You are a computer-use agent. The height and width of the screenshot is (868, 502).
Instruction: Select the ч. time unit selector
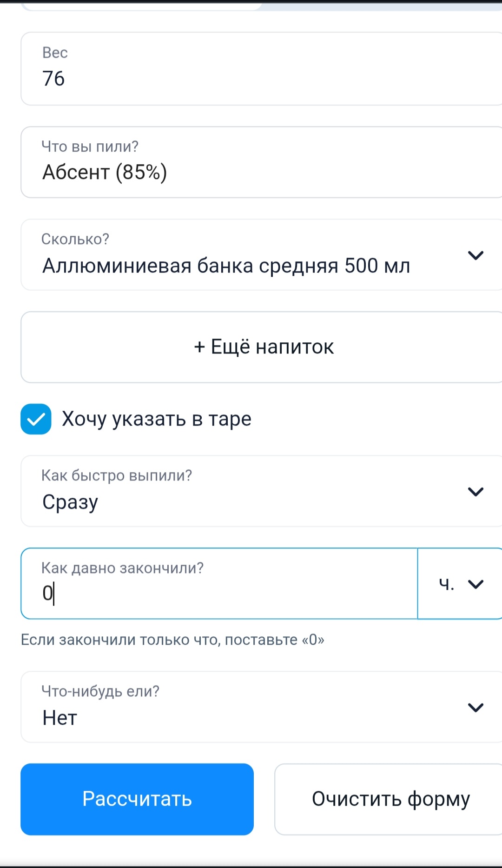[447, 584]
